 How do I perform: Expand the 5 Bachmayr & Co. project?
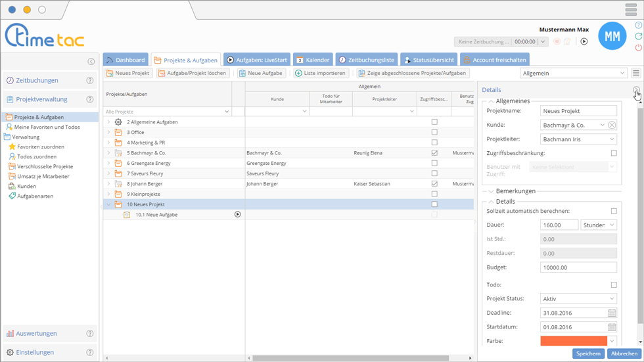click(x=109, y=153)
